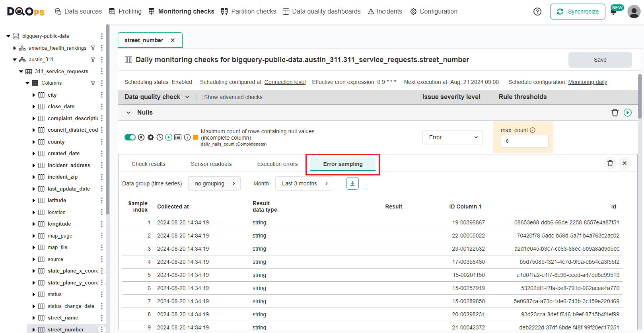644x333 pixels.
Task: Toggle the daily_nulls_count check switch
Action: [x=130, y=137]
